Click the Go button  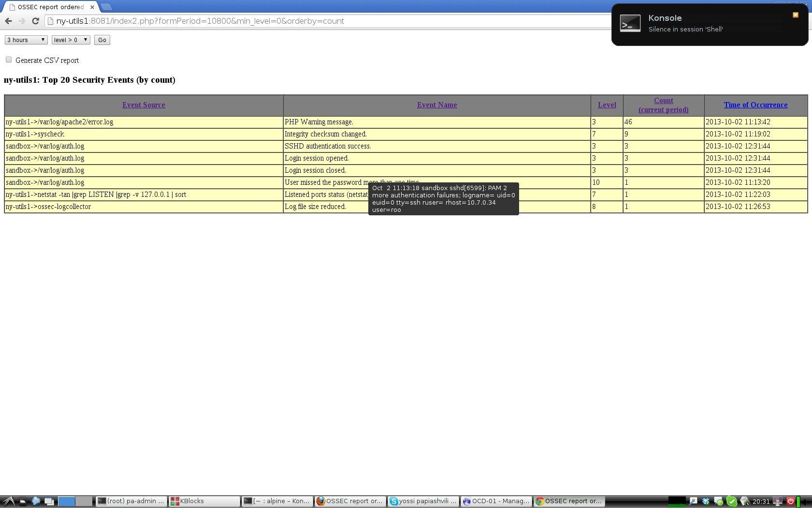click(x=101, y=40)
